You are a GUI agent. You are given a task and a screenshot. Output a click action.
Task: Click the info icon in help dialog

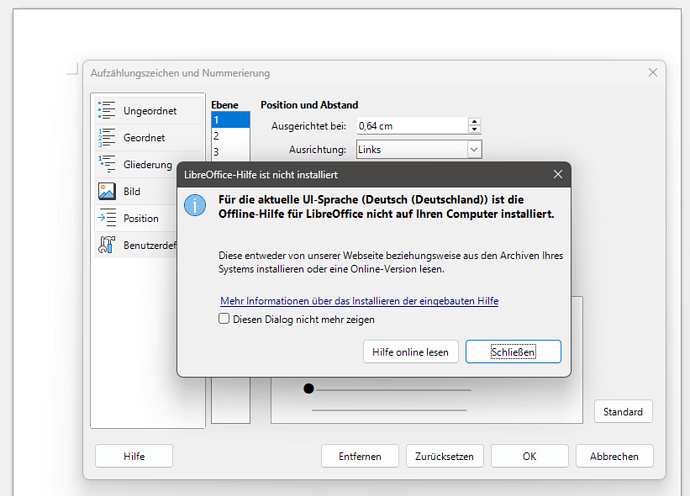195,206
